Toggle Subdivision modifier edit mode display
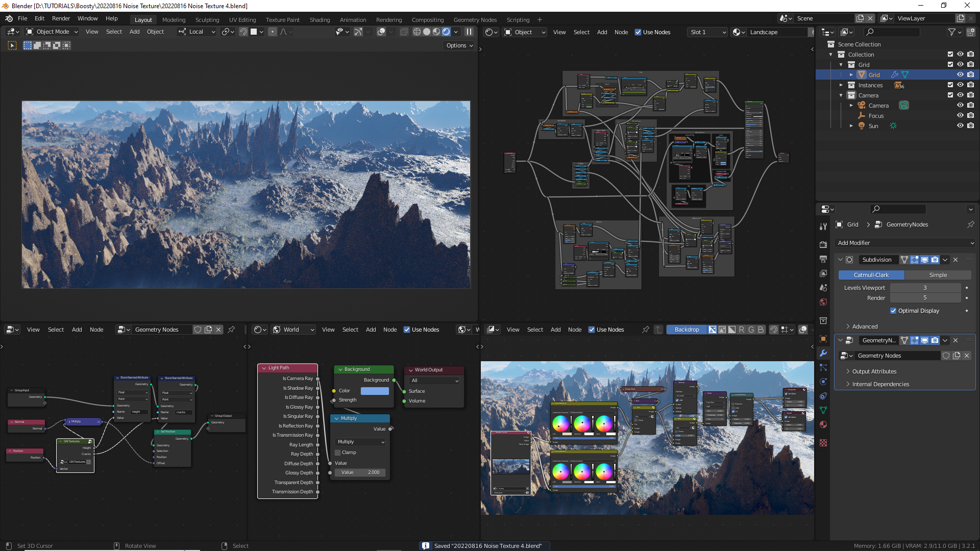This screenshot has width=980, height=551. click(914, 260)
